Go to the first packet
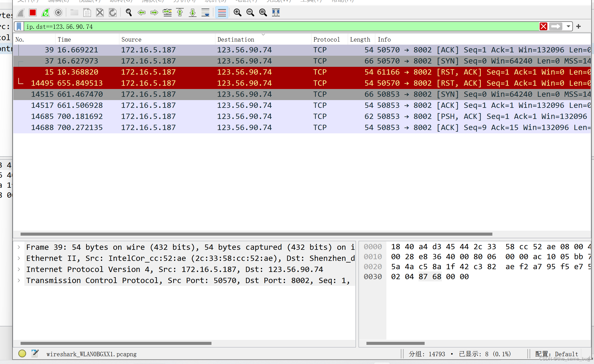 180,12
